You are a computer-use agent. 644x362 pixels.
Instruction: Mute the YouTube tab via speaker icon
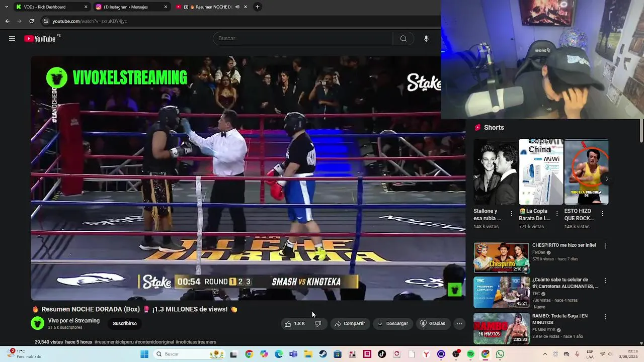[x=237, y=7]
